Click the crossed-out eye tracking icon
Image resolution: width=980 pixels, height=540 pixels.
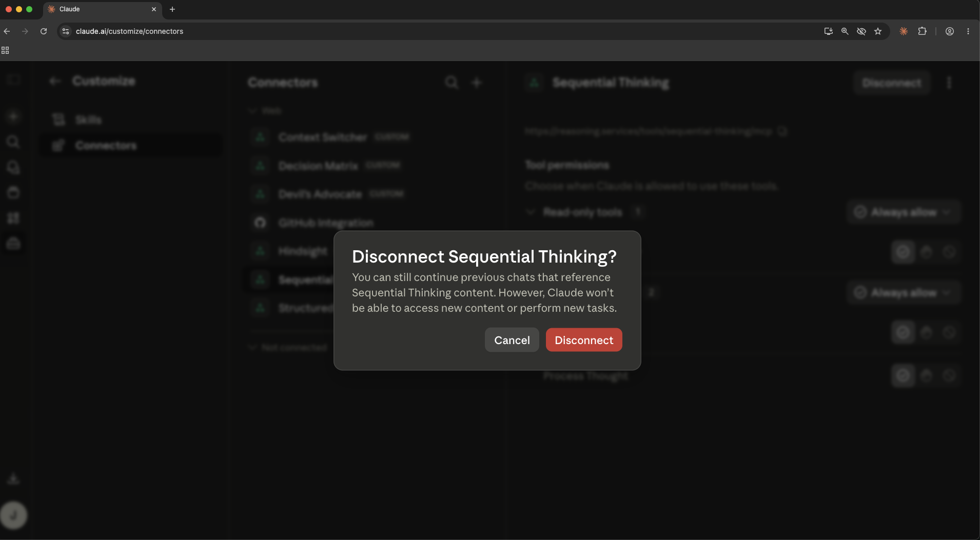click(x=861, y=31)
